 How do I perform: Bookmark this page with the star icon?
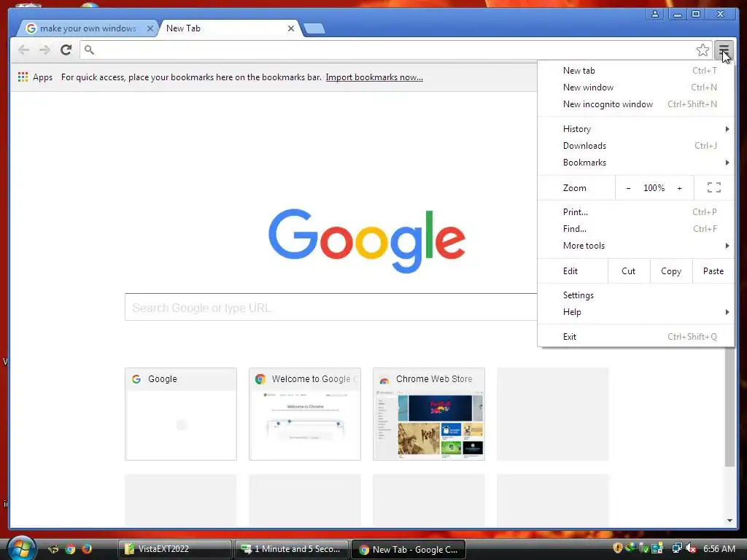click(703, 50)
